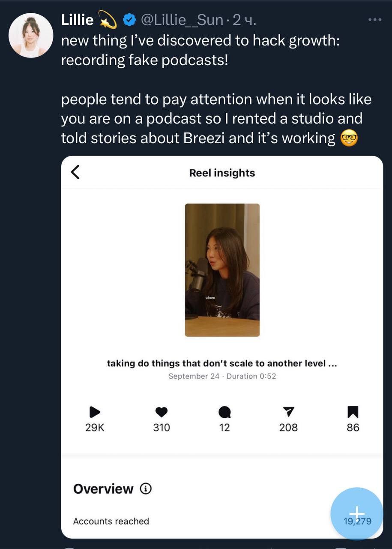Open Lillie's profile avatar

[31, 35]
